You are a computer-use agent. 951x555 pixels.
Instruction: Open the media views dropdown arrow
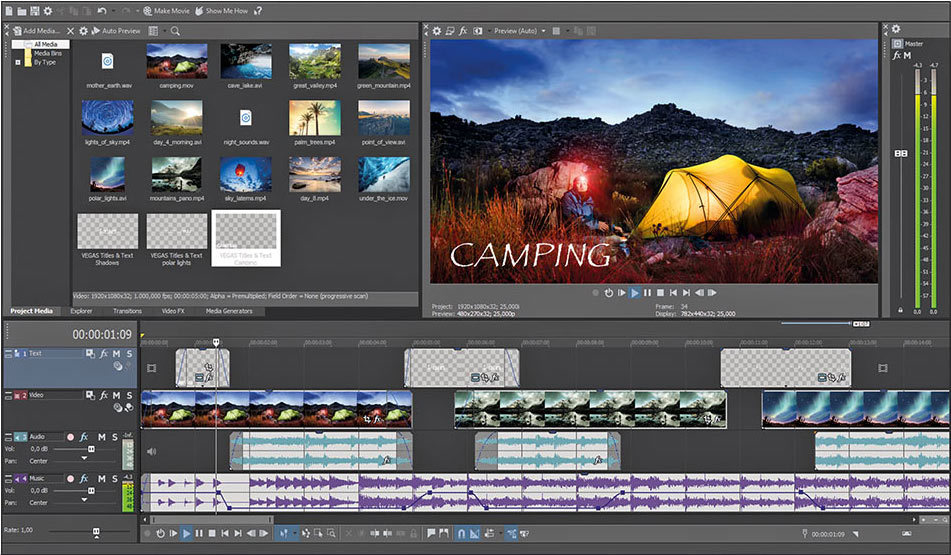coord(164,31)
